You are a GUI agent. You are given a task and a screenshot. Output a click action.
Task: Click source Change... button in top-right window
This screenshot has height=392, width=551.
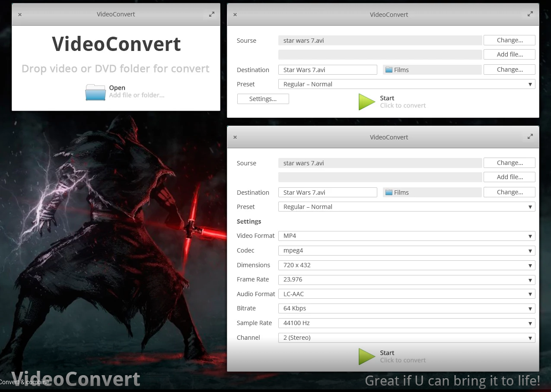pos(510,40)
